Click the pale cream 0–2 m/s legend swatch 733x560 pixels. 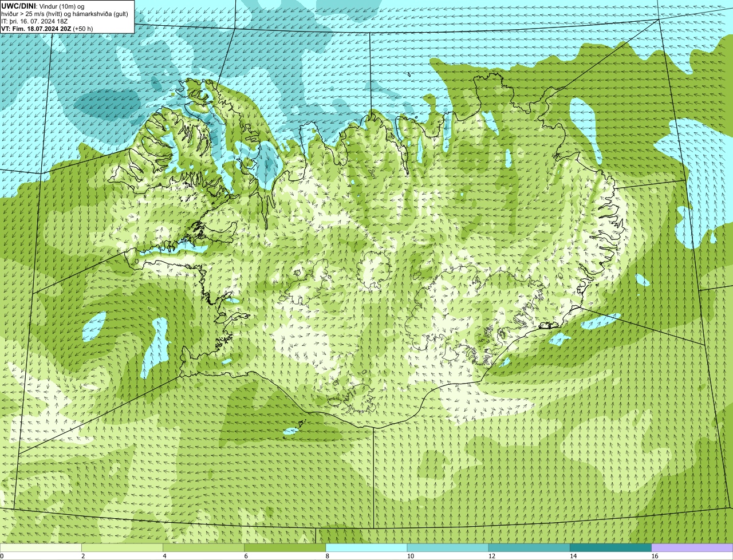[x=41, y=547]
